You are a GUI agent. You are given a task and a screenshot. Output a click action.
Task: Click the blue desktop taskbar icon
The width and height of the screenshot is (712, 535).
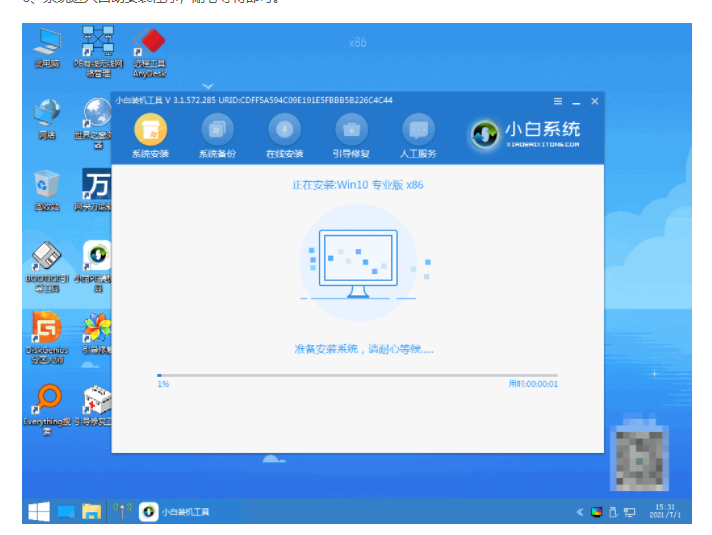[66, 512]
